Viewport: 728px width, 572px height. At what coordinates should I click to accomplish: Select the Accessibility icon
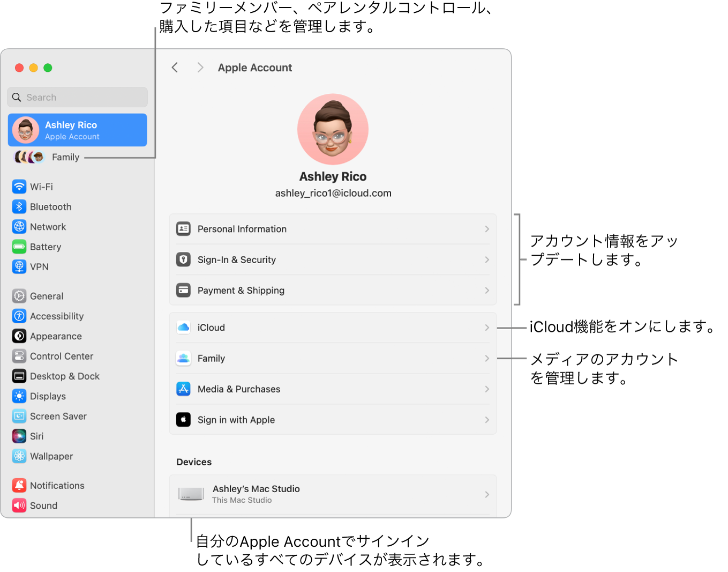(19, 316)
